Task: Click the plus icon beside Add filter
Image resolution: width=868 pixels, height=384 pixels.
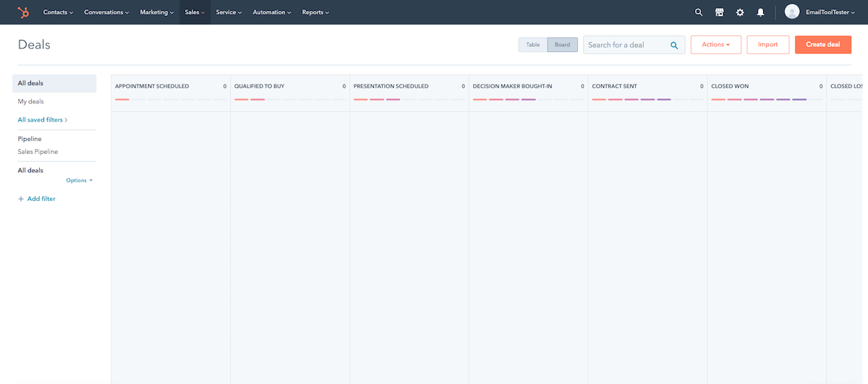Action: click(21, 199)
